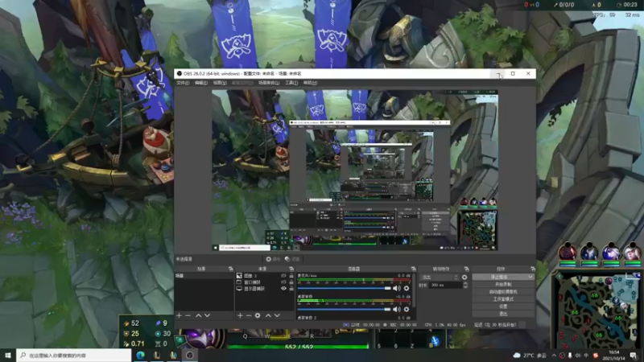Viewport: 644px width, 362px height.
Task: Open OBS Settings from Controls panel
Action: pos(503,306)
